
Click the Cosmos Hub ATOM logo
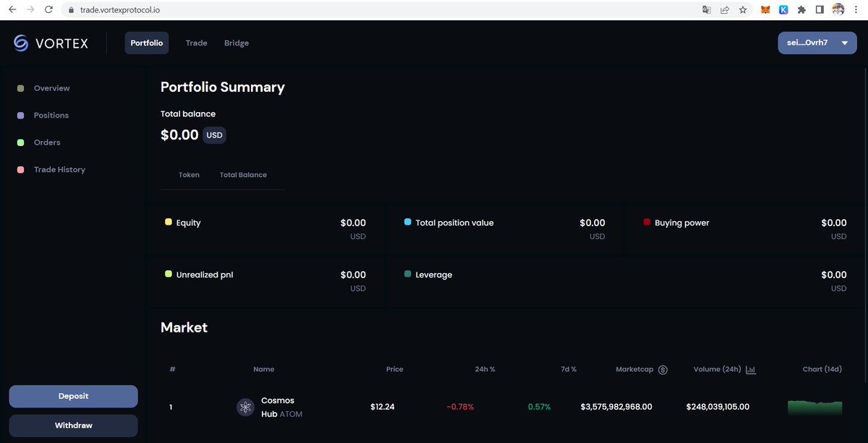pyautogui.click(x=246, y=408)
